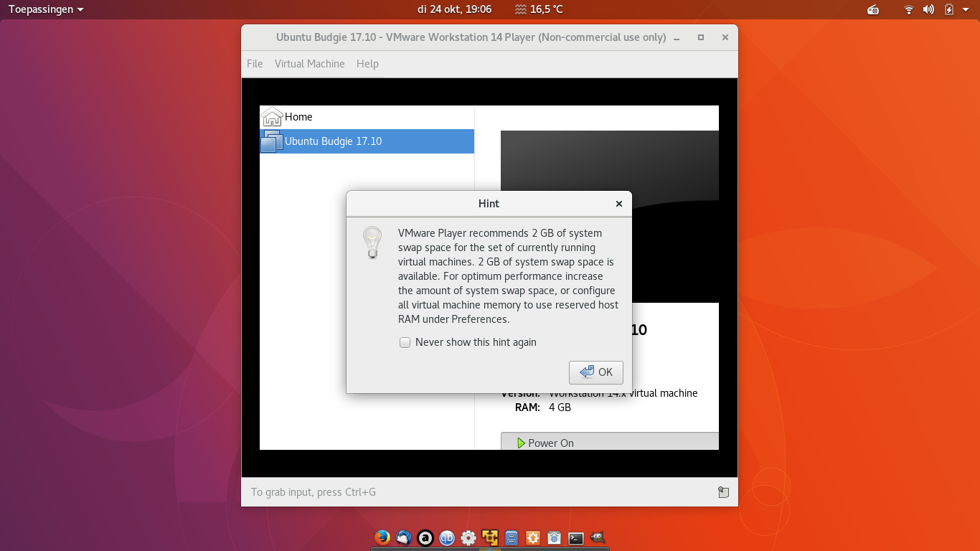This screenshot has height=551, width=980.
Task: Click the 'To grab input, press Ctrl+G' status text
Action: pos(314,492)
